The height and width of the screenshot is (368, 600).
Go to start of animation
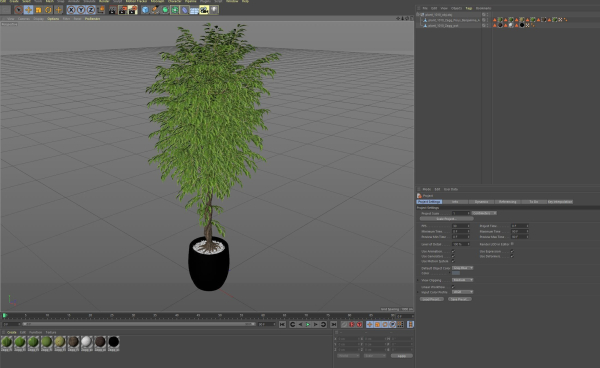click(282, 324)
